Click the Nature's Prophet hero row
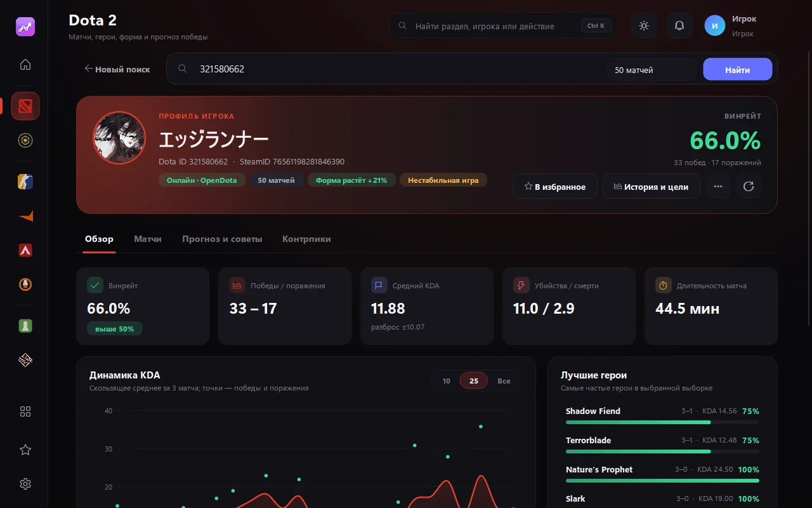This screenshot has width=812, height=508. 662,474
